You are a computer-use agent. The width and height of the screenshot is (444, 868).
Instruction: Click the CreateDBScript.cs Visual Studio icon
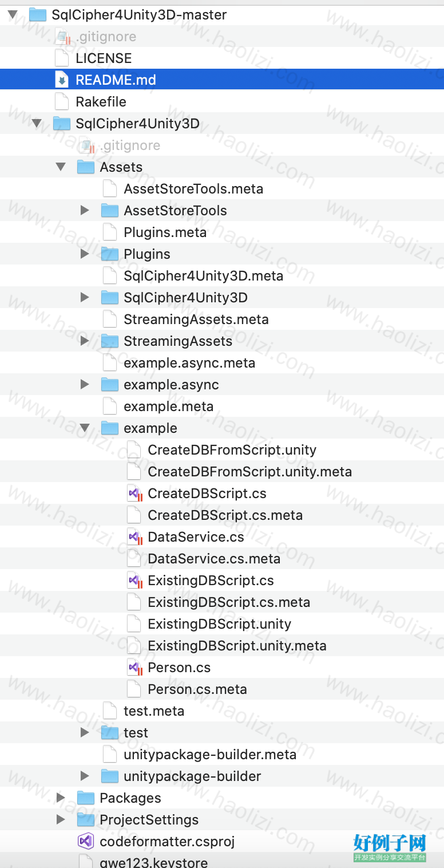[134, 494]
